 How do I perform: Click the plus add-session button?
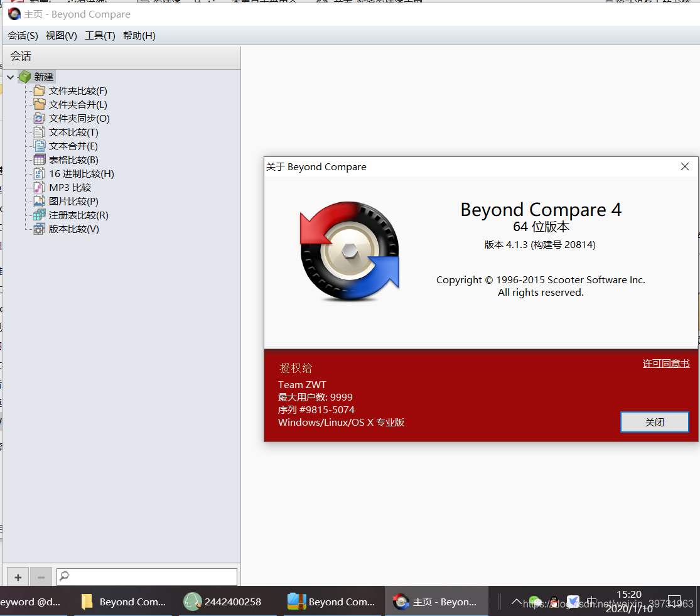[x=18, y=578]
